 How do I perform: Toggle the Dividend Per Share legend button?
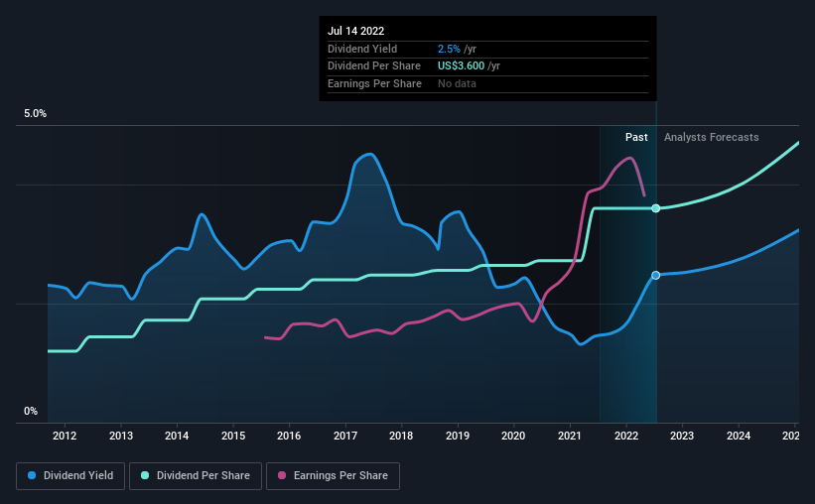196,476
